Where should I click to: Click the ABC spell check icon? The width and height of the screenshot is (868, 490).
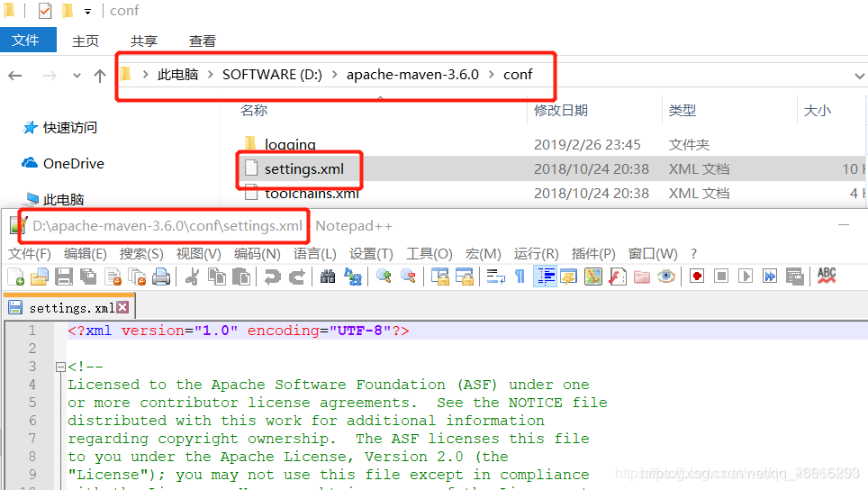click(827, 277)
